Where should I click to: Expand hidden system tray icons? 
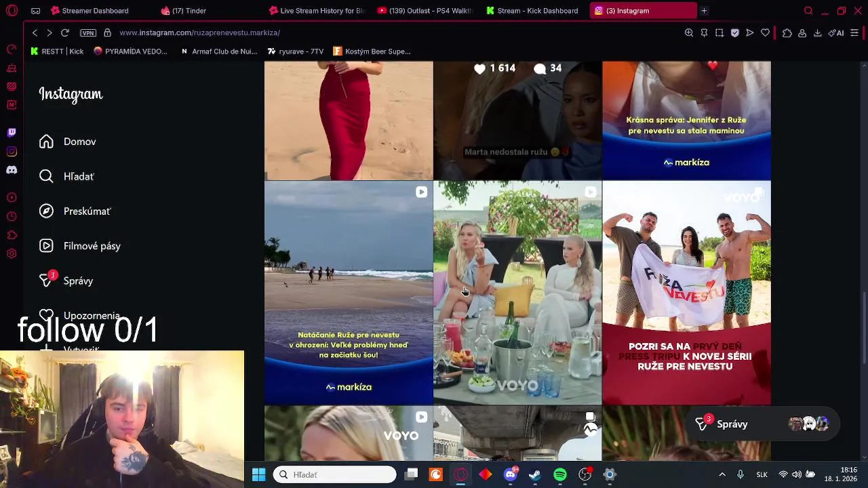(722, 475)
